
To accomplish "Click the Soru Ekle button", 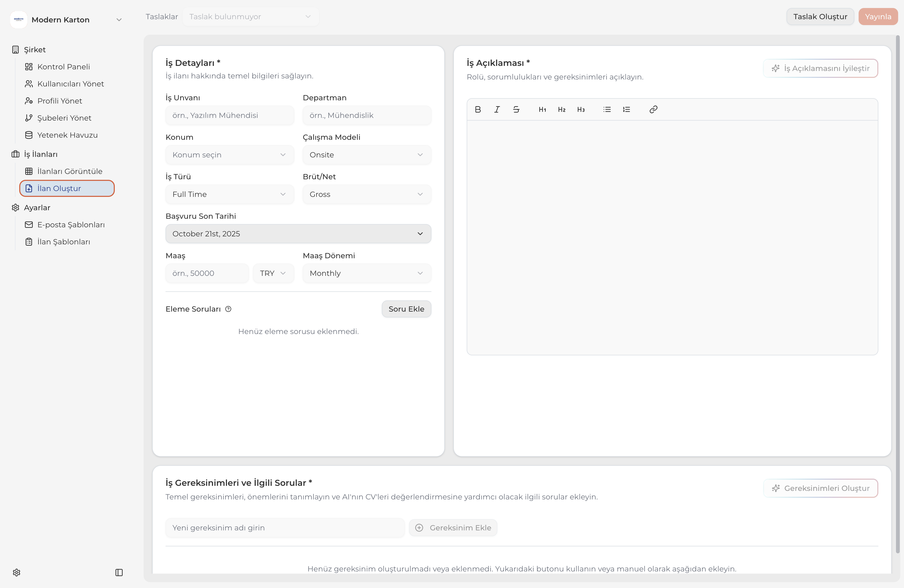I will [x=406, y=309].
